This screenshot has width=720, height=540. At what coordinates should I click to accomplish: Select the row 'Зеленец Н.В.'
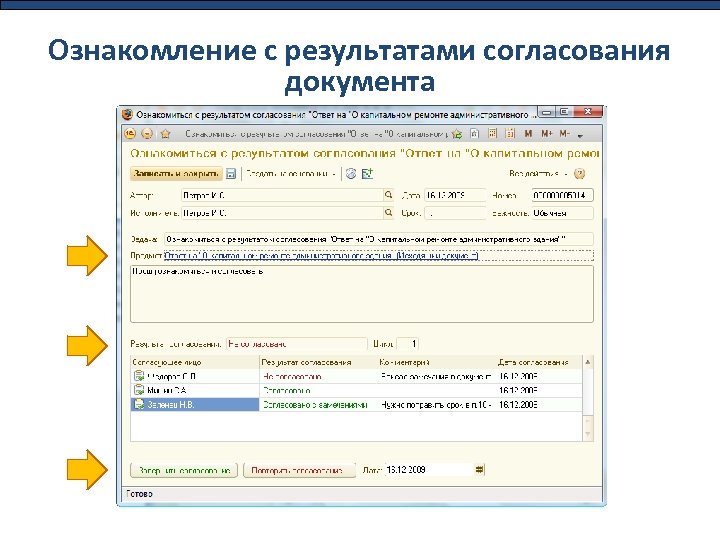coord(195,405)
